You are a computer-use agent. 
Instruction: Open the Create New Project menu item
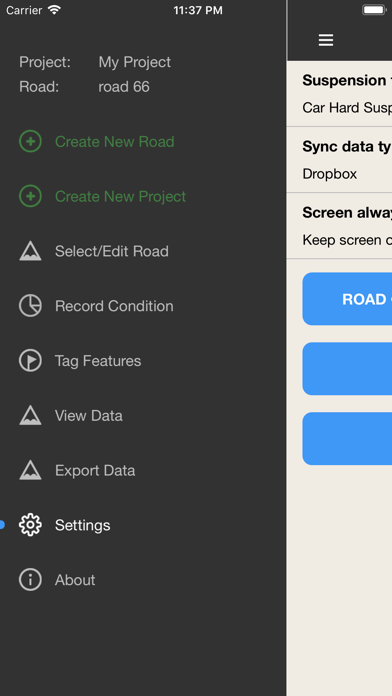[x=120, y=196]
